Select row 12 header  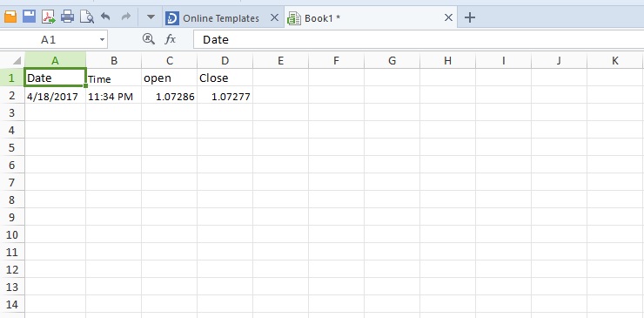(x=12, y=269)
